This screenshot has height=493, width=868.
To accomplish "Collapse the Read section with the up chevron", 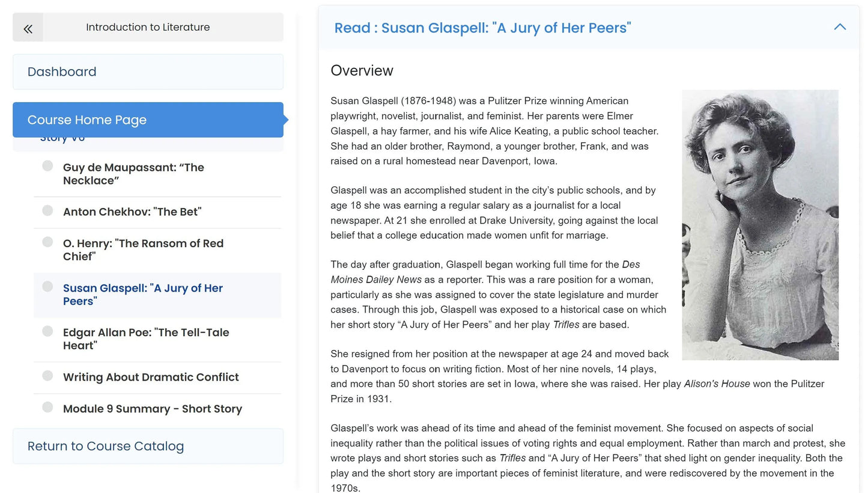I will point(840,27).
